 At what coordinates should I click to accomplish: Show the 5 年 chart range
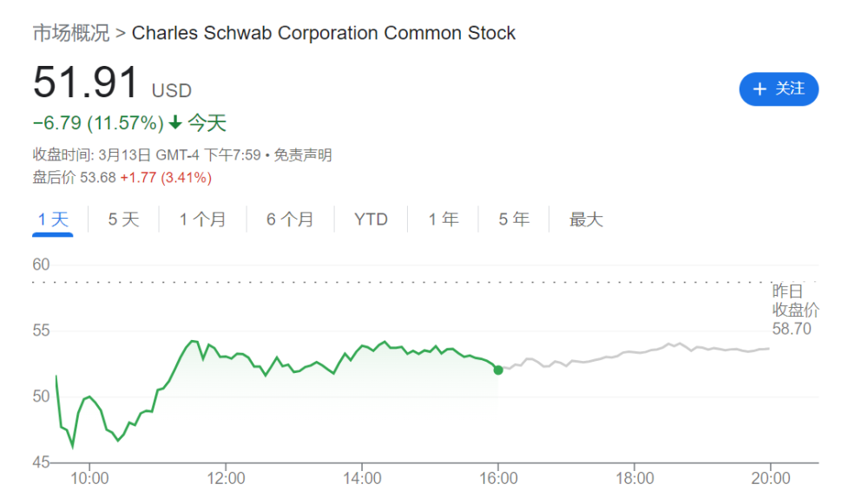coord(514,219)
